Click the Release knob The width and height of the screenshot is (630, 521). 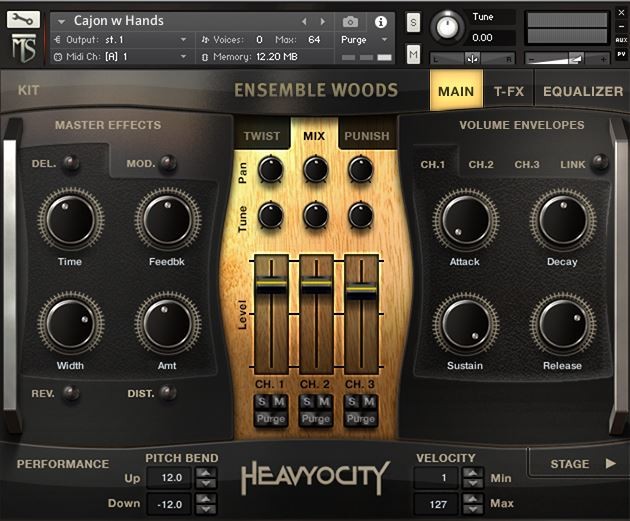[563, 324]
